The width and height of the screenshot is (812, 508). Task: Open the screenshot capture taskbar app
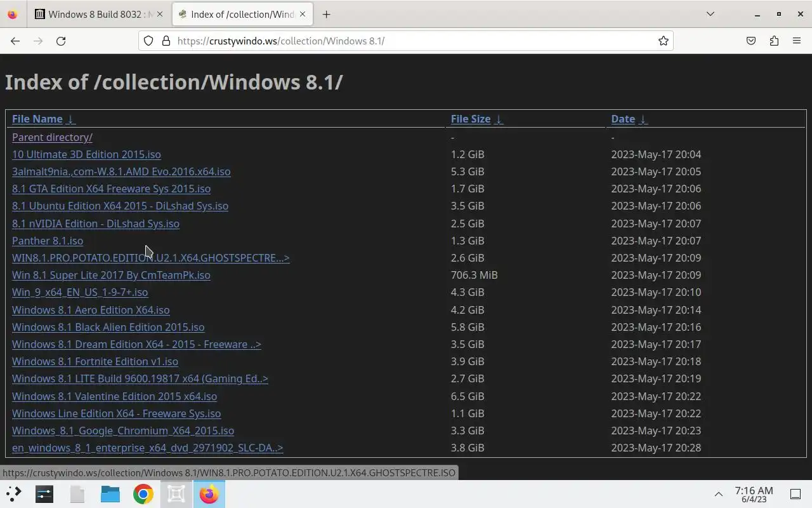click(176, 494)
